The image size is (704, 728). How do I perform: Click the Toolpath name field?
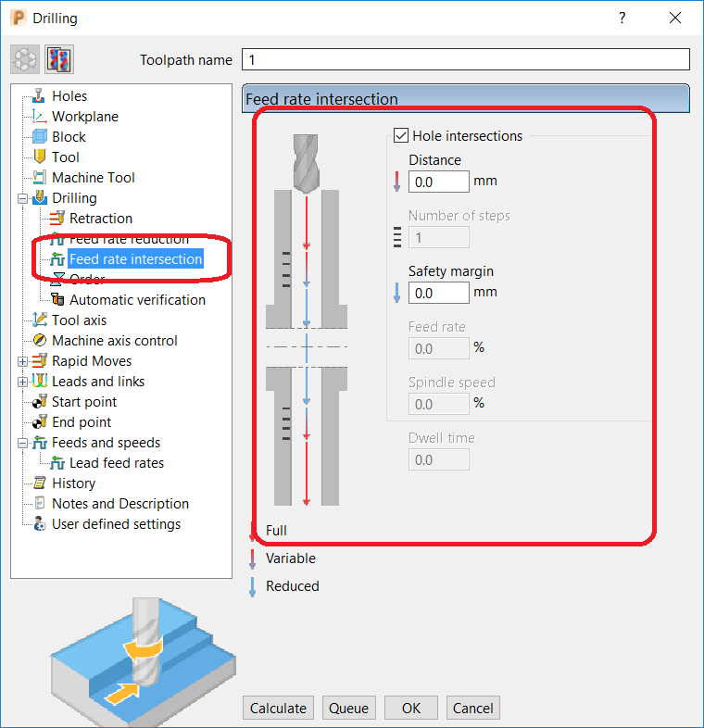pos(466,59)
